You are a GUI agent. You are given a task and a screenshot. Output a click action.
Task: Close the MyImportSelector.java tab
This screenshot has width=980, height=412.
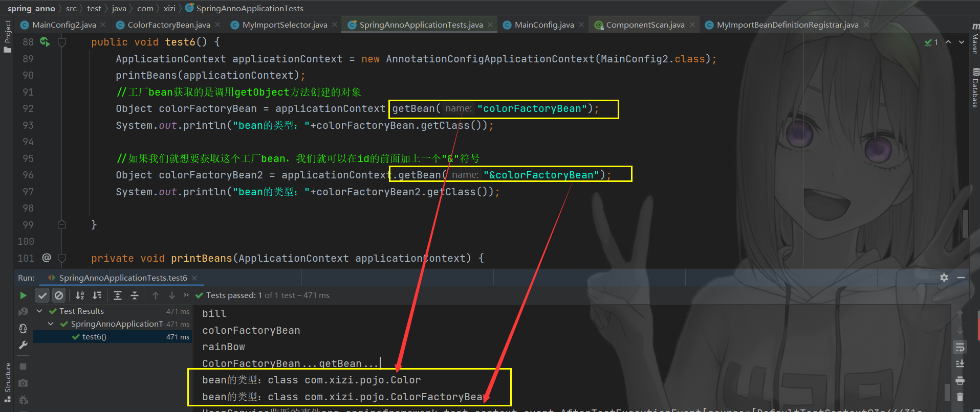335,25
